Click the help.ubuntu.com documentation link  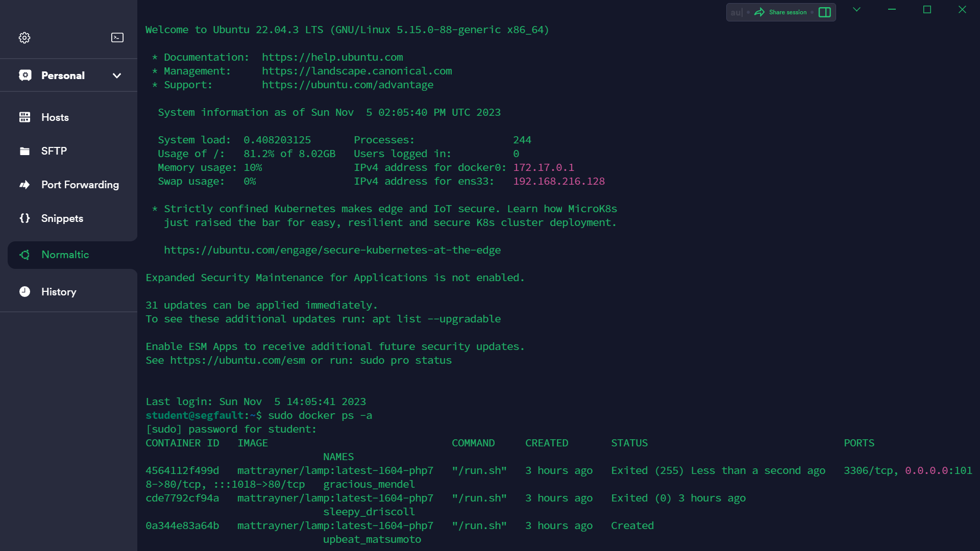click(332, 57)
